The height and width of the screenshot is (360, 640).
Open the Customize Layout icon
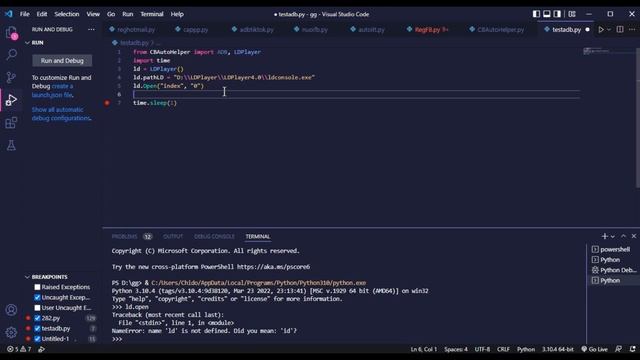572,14
